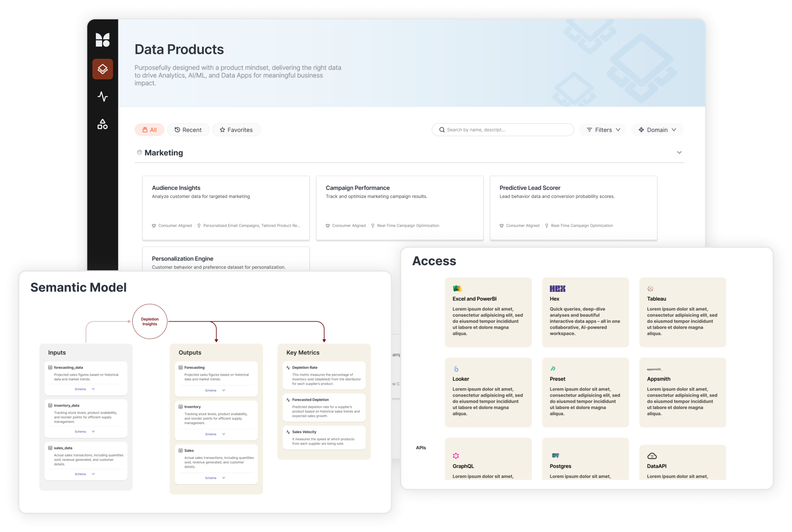Viewport: 792px width, 532px height.
Task: Open the Filters menu
Action: tap(602, 130)
